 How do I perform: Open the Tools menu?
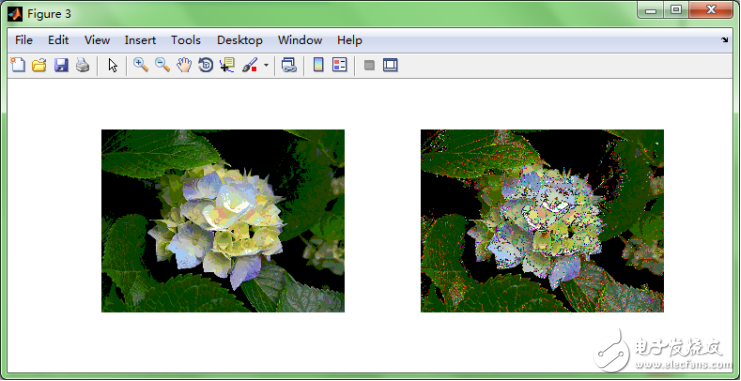click(186, 40)
